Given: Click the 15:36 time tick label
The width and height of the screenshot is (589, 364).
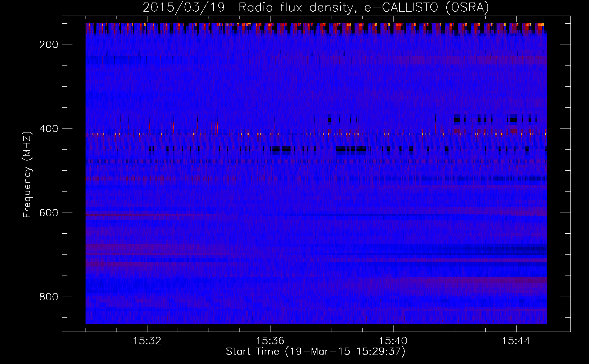Looking at the screenshot, I should [270, 341].
